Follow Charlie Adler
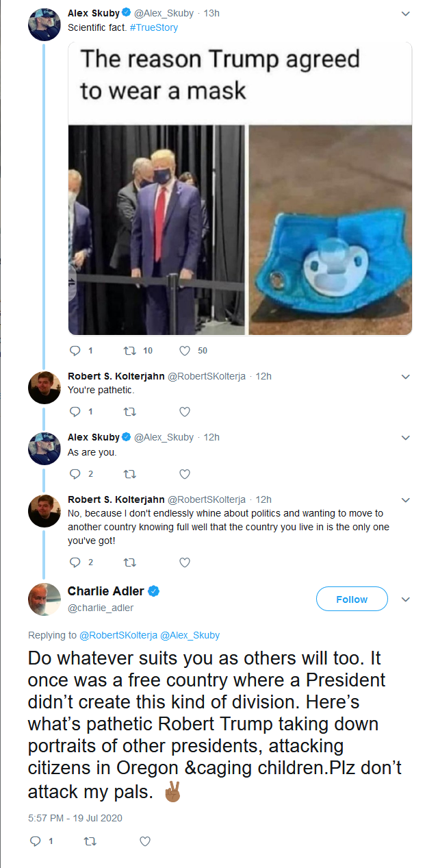This screenshot has width=438, height=868. 352,599
